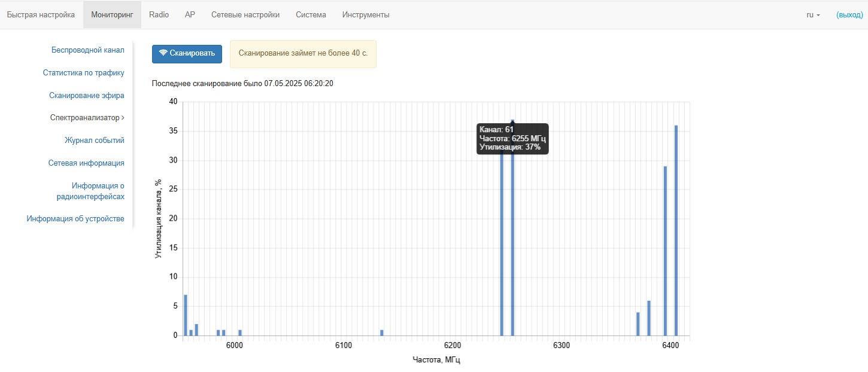Open Журнал событий from the sidebar
This screenshot has height=372, width=868.
pos(94,141)
